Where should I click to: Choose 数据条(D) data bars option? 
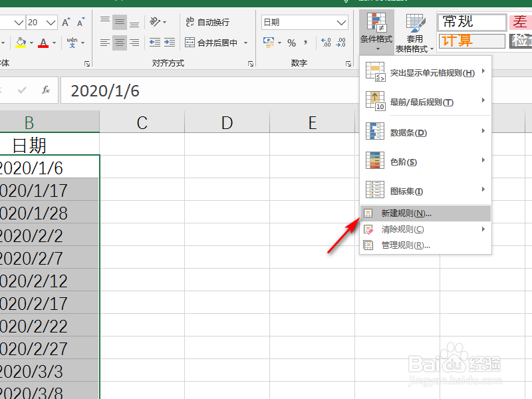426,132
